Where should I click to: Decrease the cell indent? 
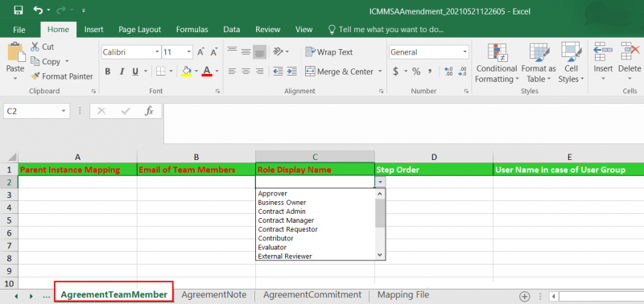(x=278, y=72)
